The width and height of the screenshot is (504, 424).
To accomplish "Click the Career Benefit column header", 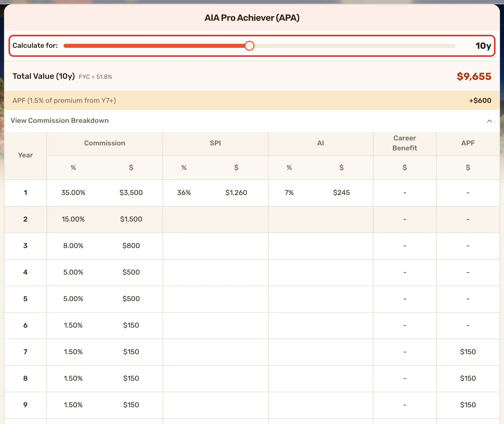I will [404, 143].
